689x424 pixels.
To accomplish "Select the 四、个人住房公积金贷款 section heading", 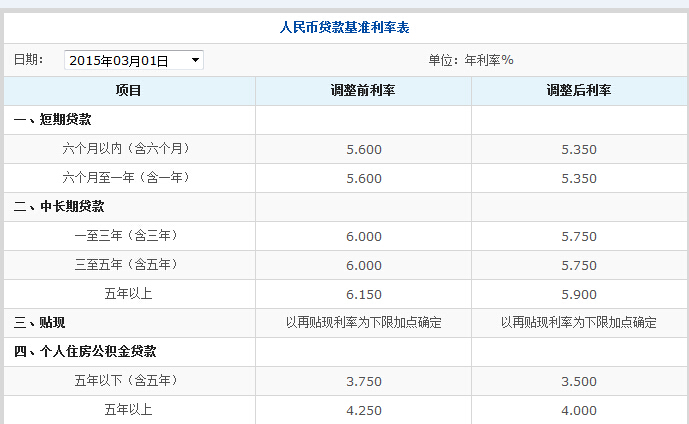I will (x=85, y=352).
